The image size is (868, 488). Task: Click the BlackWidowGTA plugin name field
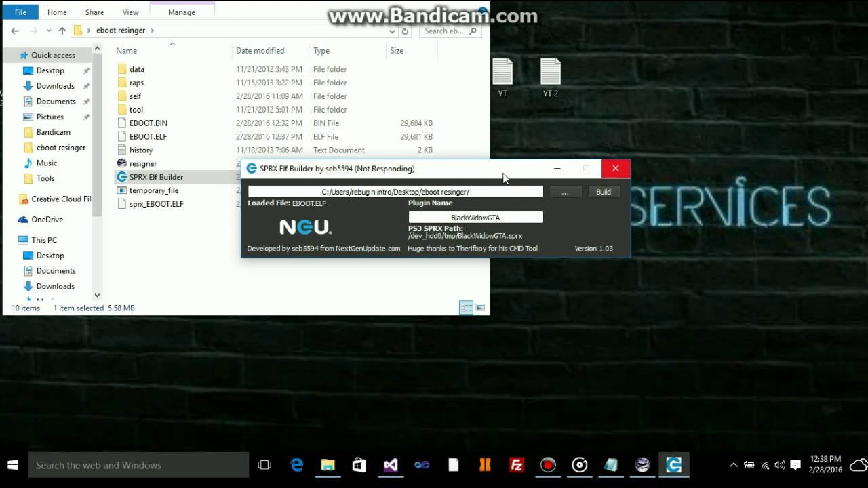point(475,218)
